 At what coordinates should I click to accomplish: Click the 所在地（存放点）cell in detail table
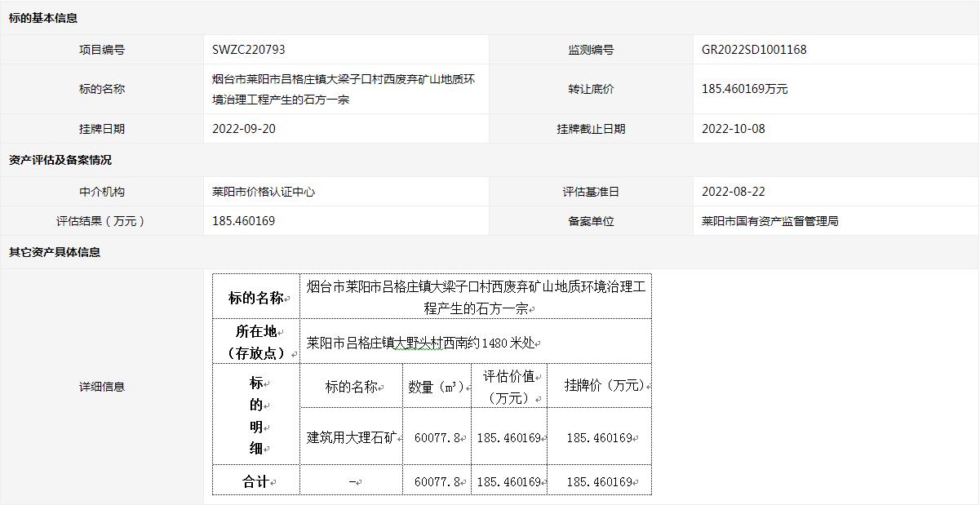click(255, 342)
